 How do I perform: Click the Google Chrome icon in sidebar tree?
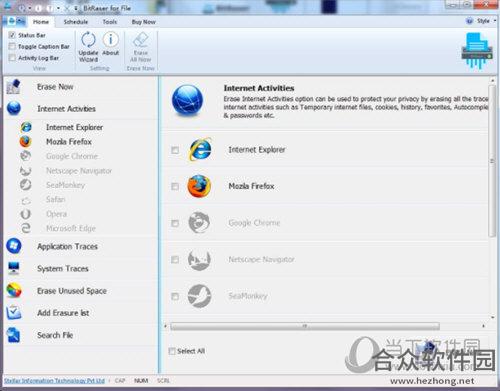click(x=25, y=156)
